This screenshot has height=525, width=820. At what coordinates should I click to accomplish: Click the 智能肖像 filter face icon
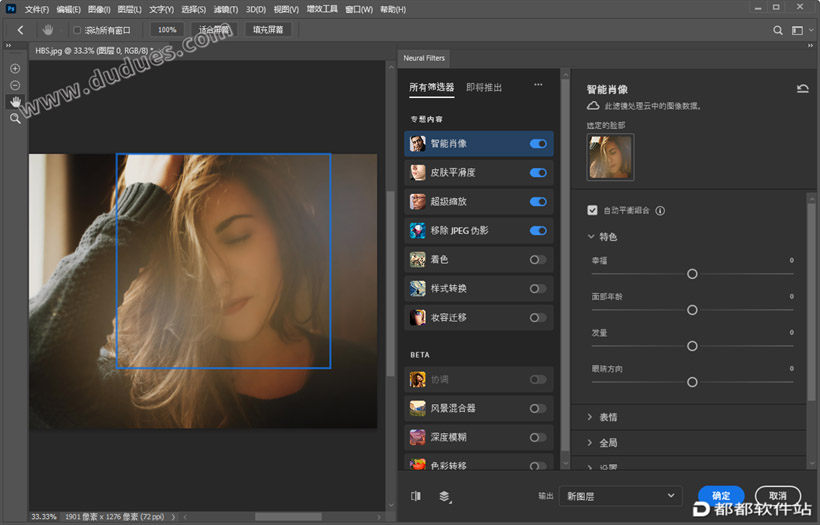click(417, 143)
